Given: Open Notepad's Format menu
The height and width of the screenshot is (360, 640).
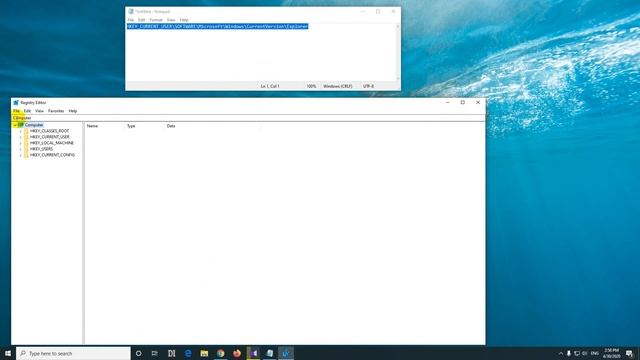Looking at the screenshot, I should (156, 20).
